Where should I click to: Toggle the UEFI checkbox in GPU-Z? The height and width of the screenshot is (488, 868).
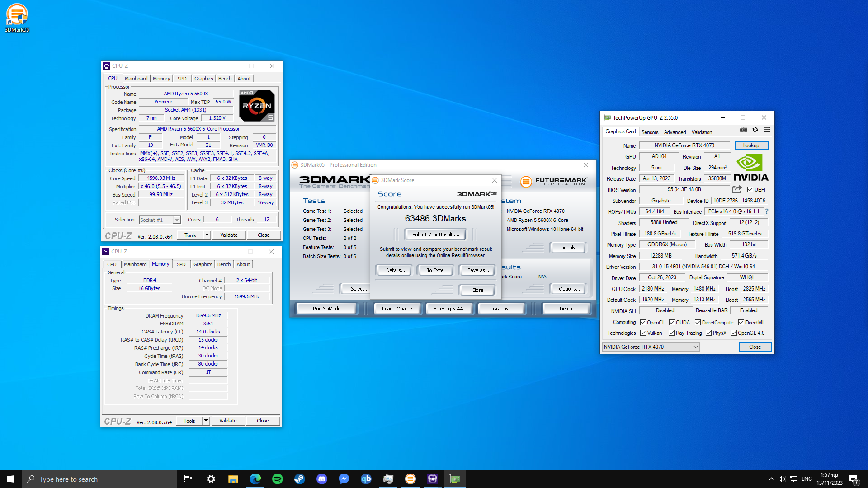(x=750, y=190)
